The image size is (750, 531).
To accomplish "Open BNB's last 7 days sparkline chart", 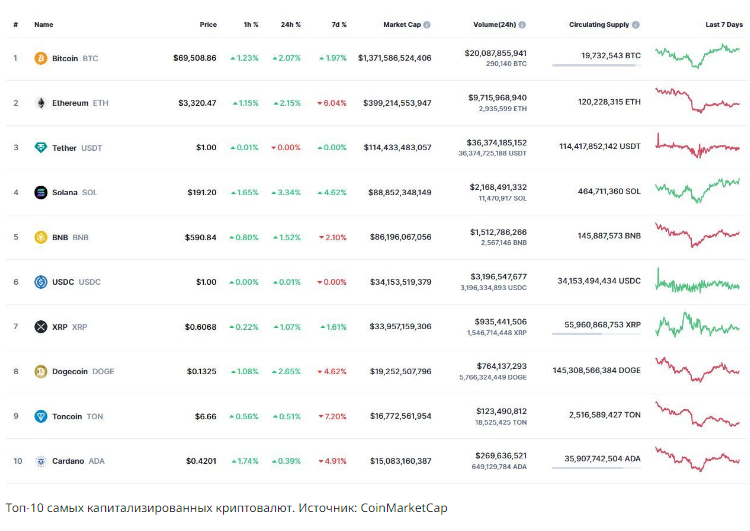I will pyautogui.click(x=697, y=235).
